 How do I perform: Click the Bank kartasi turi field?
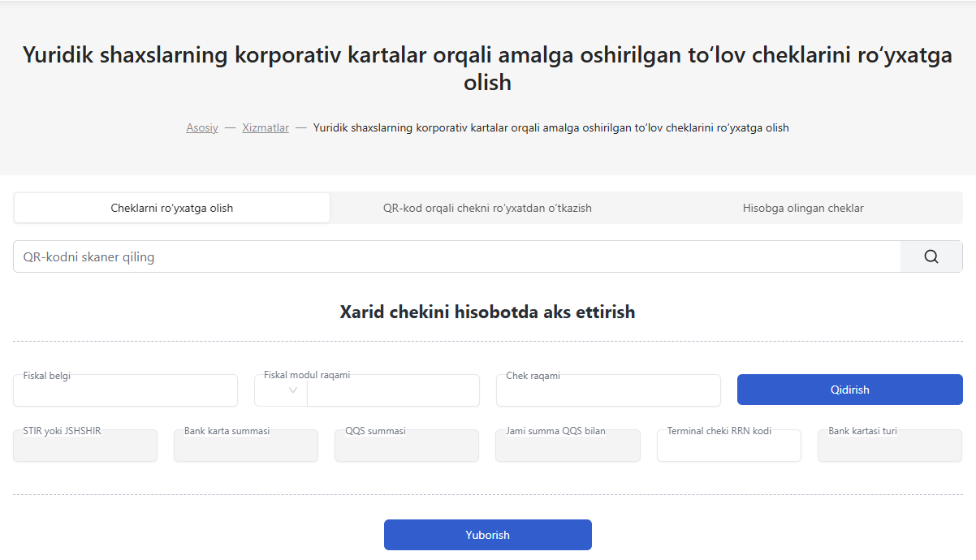pos(889,448)
